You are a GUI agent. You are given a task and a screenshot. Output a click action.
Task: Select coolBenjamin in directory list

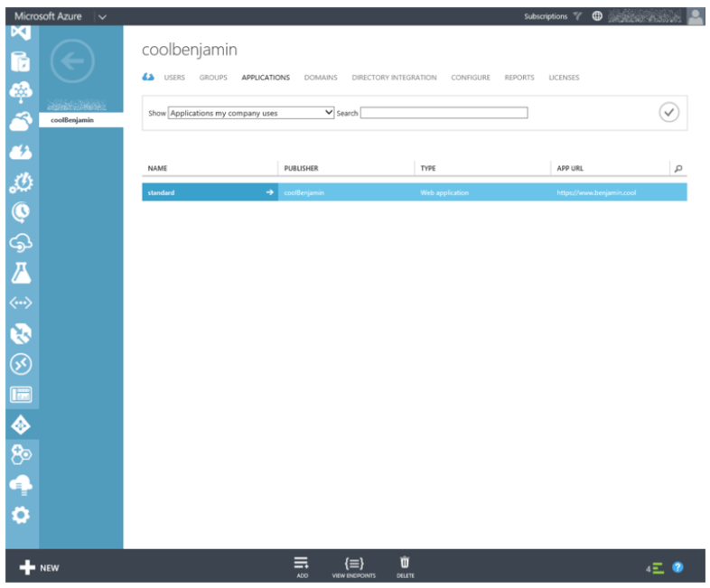pos(81,120)
